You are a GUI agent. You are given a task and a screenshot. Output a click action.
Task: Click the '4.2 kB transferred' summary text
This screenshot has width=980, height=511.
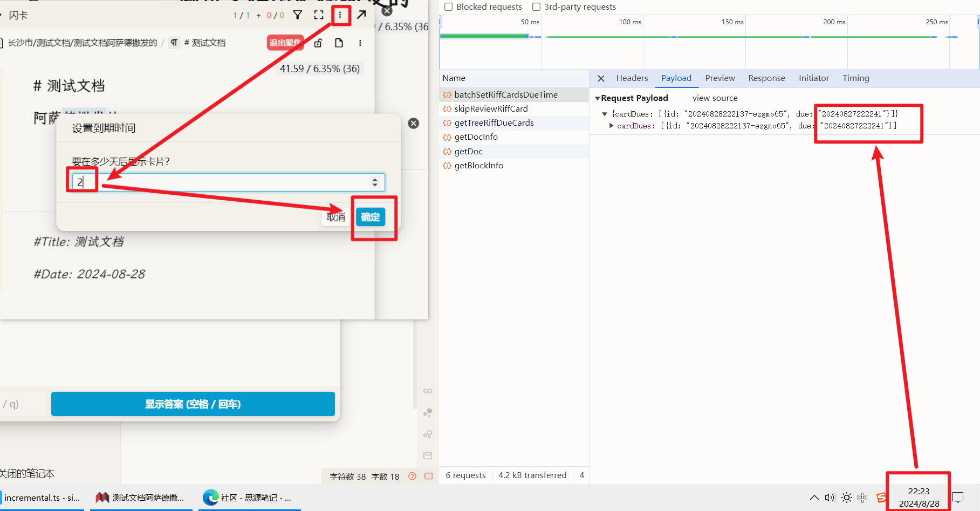pos(532,475)
